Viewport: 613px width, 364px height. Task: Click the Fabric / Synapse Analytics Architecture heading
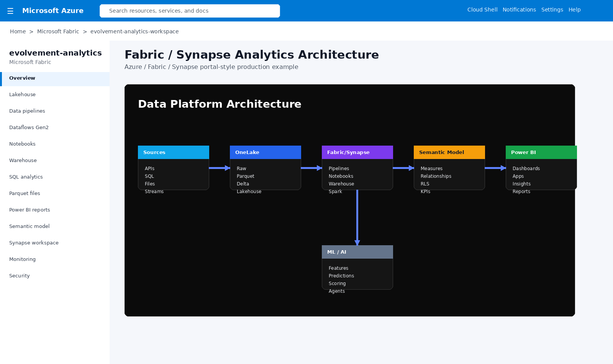tap(252, 55)
